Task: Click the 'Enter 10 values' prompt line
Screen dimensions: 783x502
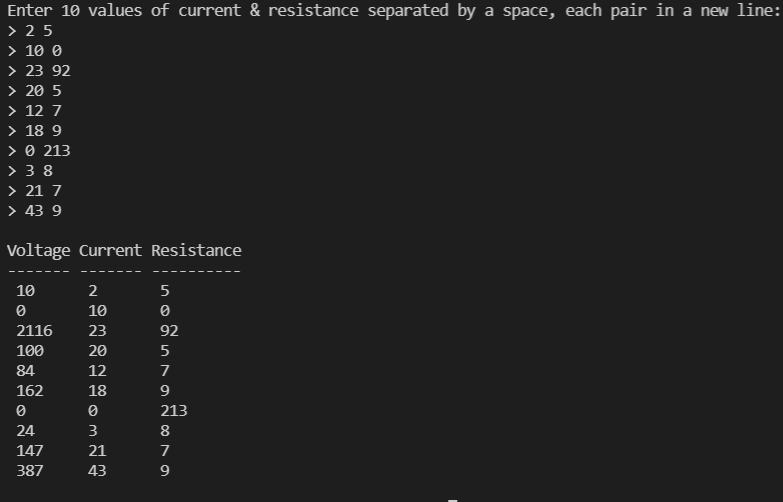Action: (x=391, y=11)
